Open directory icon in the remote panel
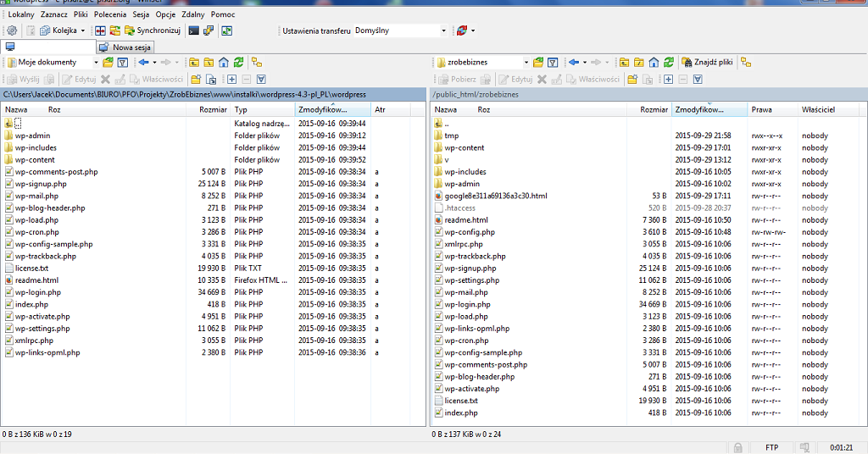The image size is (868, 454). [538, 63]
